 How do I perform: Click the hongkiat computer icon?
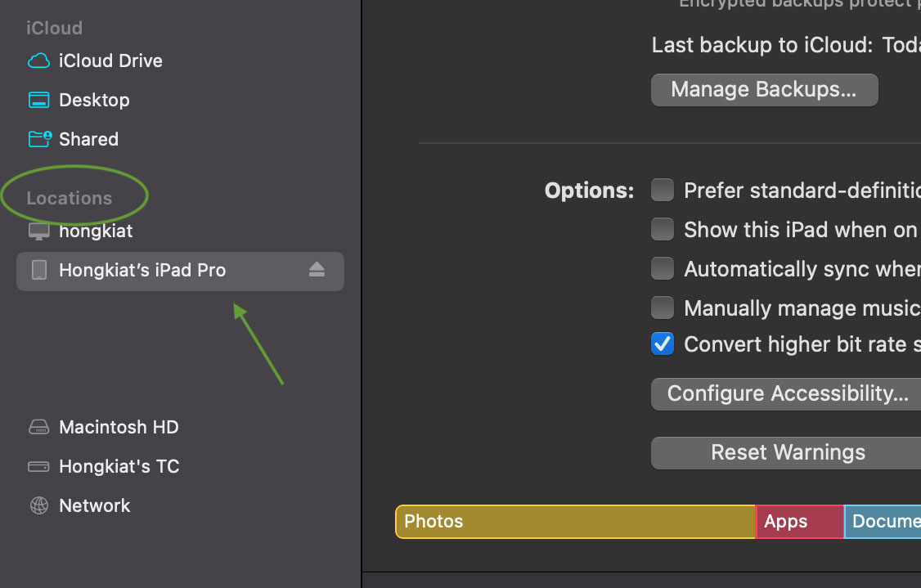click(38, 231)
